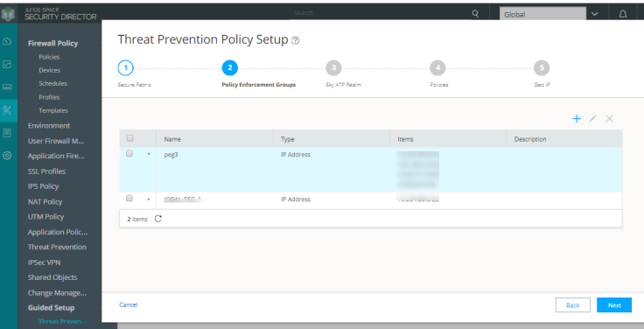Click the Cancel link
This screenshot has height=329, width=644.
(x=128, y=304)
